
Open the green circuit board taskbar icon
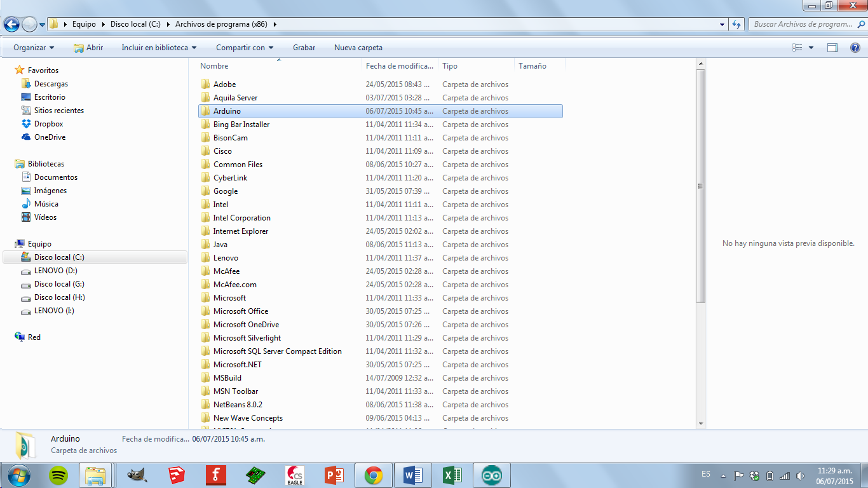point(255,475)
